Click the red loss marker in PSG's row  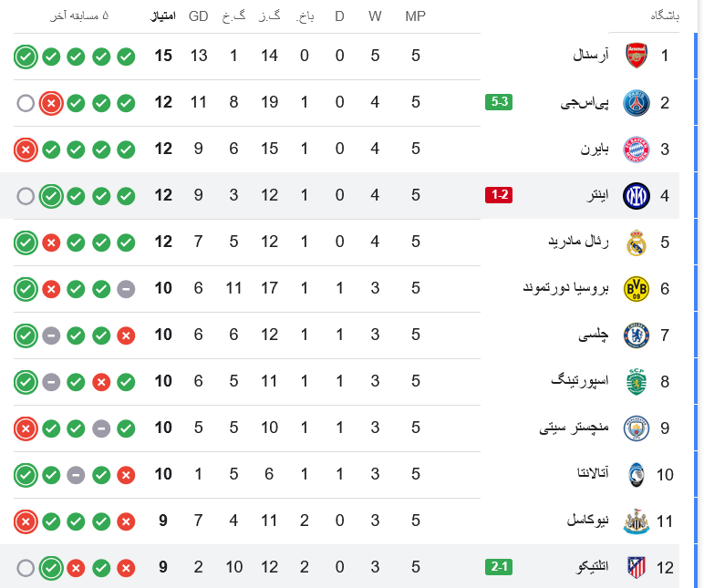point(51,103)
